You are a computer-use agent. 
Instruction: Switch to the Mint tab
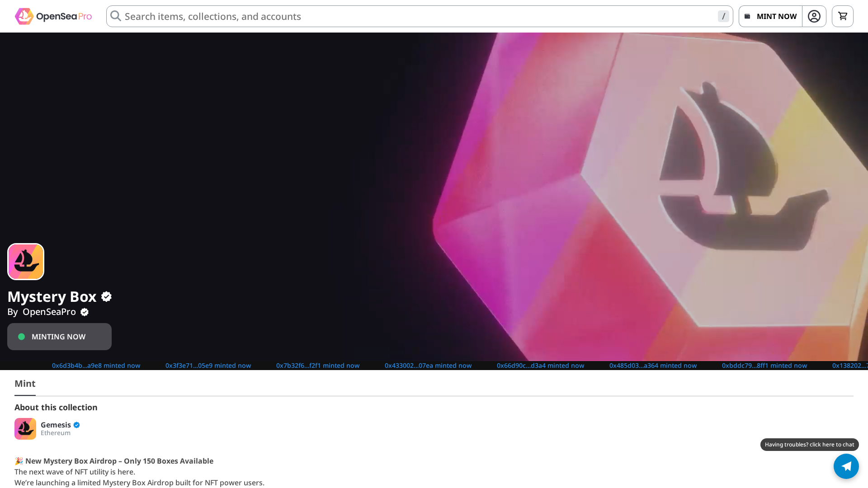25,384
